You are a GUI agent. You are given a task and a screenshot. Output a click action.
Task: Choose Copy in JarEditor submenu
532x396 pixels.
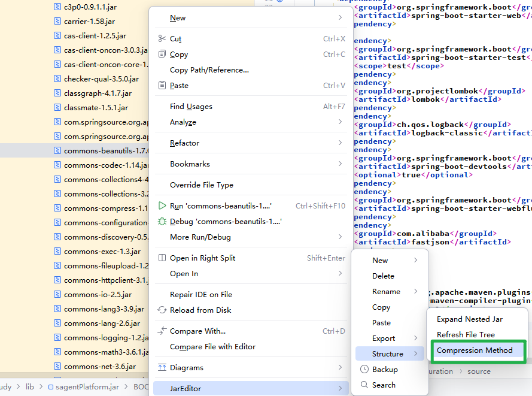point(390,307)
